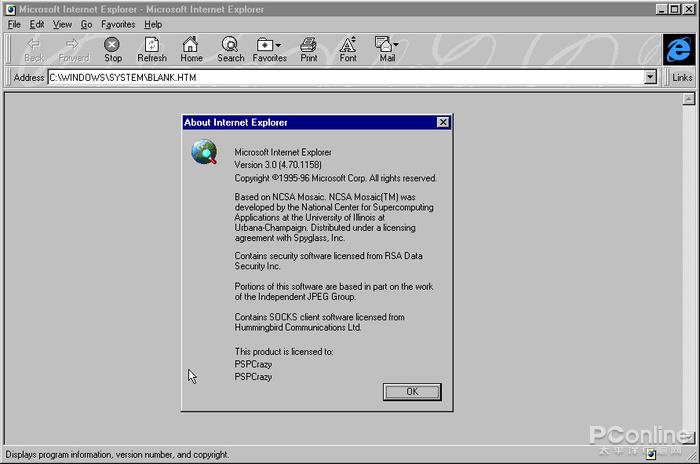Minimize the Internet Explorer window
This screenshot has height=464, width=700.
coord(662,9)
